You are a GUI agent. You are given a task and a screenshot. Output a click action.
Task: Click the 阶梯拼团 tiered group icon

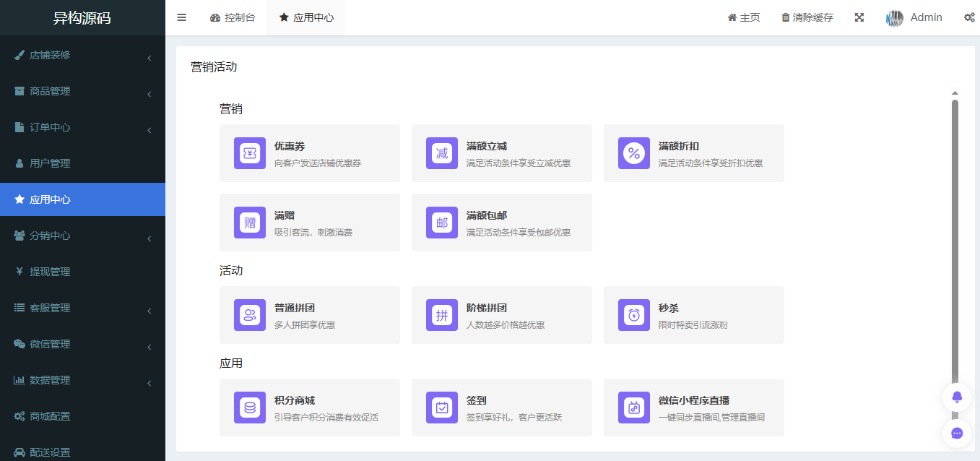click(441, 315)
